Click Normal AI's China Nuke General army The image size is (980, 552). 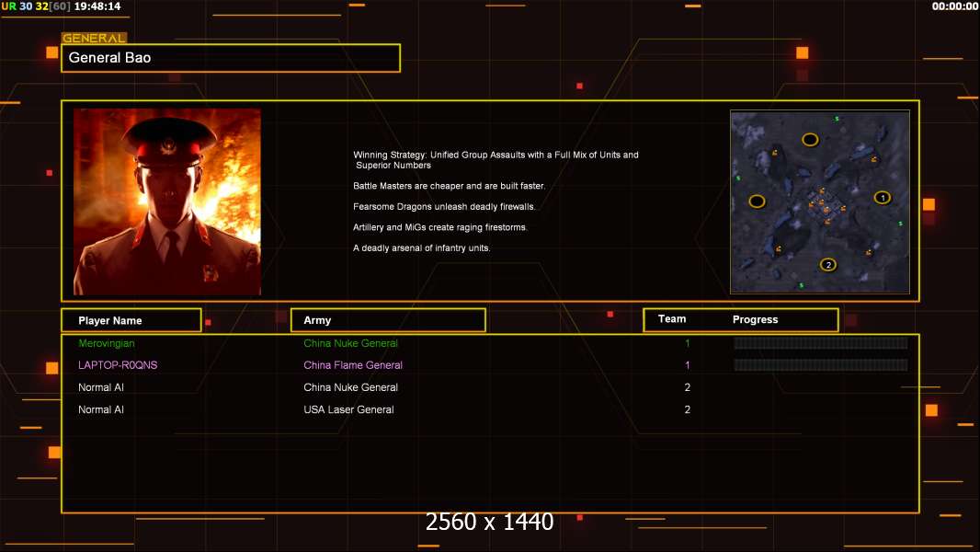[x=350, y=387]
